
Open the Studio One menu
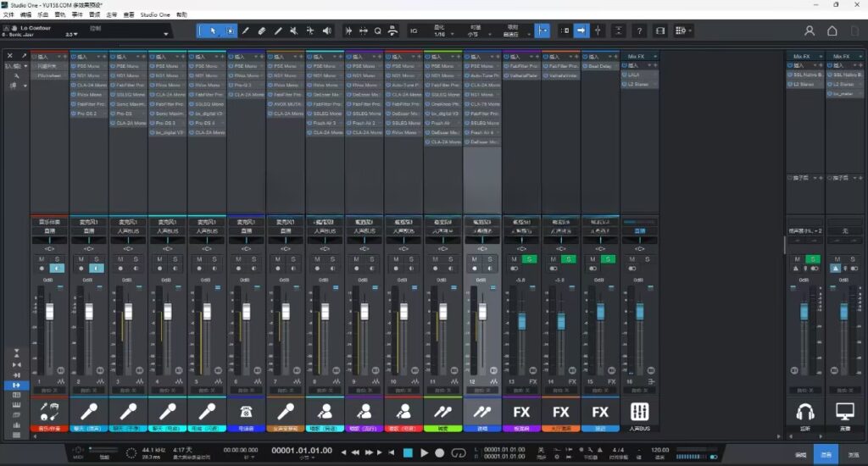pyautogui.click(x=154, y=14)
